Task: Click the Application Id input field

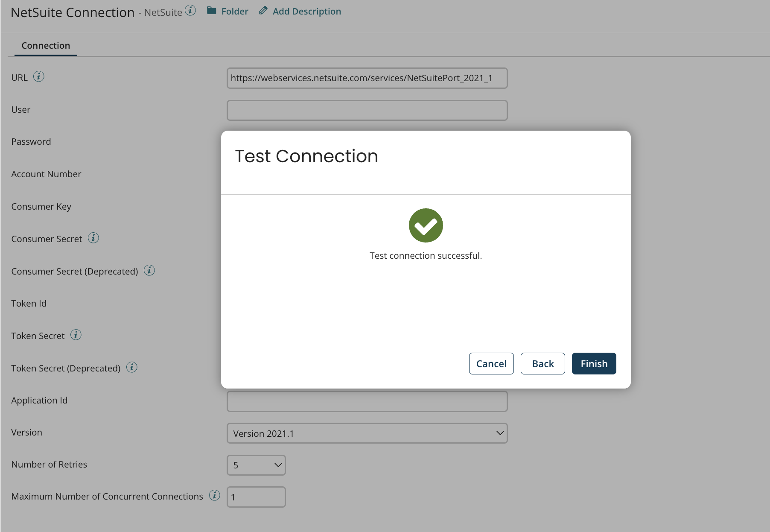Action: [367, 401]
